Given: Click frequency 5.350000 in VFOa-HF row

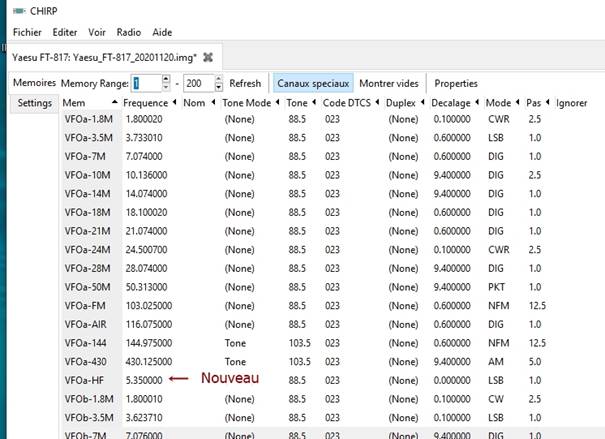Looking at the screenshot, I should point(144,380).
